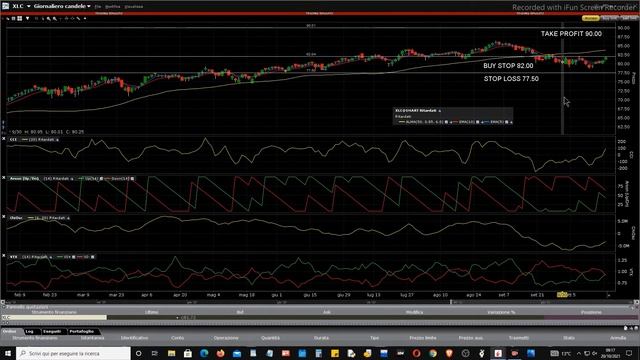
Task: Launch Brave browser from taskbar
Action: [449, 353]
